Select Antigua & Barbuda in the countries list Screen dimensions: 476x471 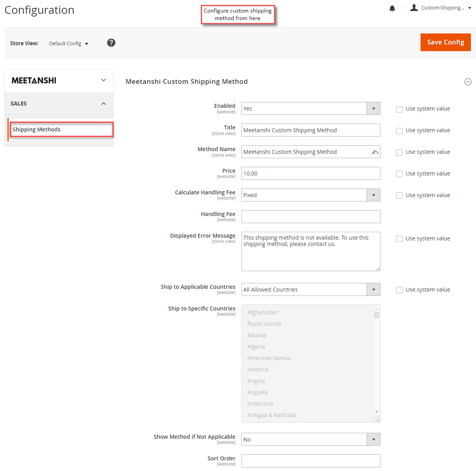[x=271, y=415]
